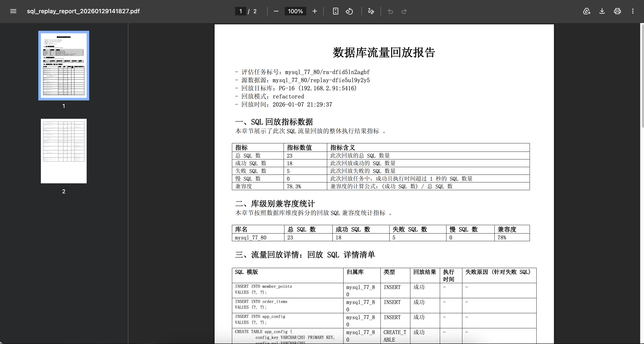Image resolution: width=644 pixels, height=344 pixels.
Task: Save the PDF to Google Drive
Action: click(586, 11)
